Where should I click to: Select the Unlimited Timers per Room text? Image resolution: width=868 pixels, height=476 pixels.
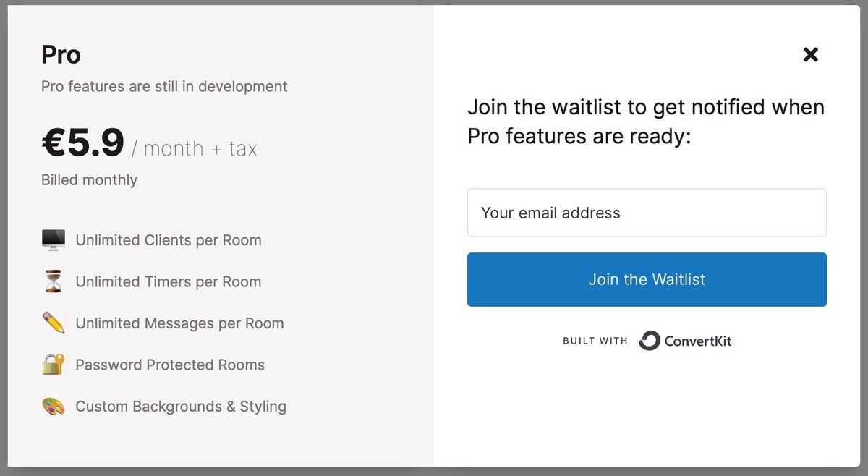(x=169, y=282)
